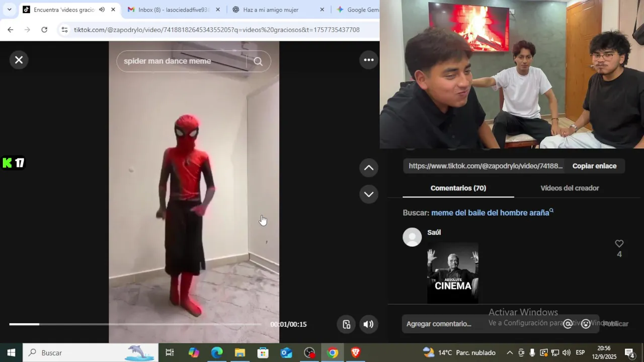Screen dimensions: 644x362
Task: Open the three-dots more options menu
Action: [369, 60]
